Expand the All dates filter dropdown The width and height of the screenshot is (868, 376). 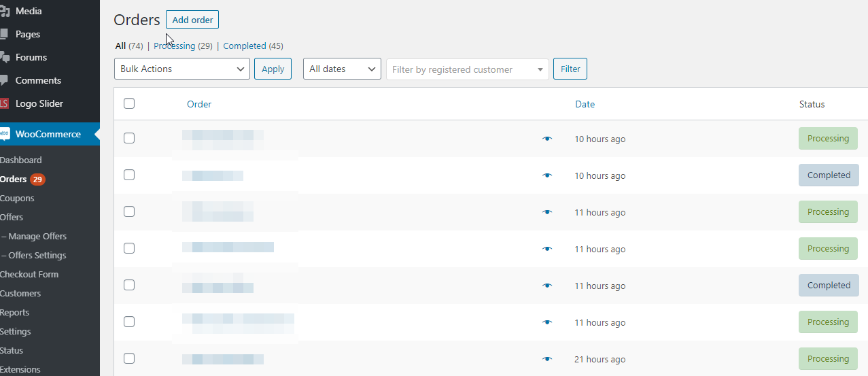click(x=341, y=69)
